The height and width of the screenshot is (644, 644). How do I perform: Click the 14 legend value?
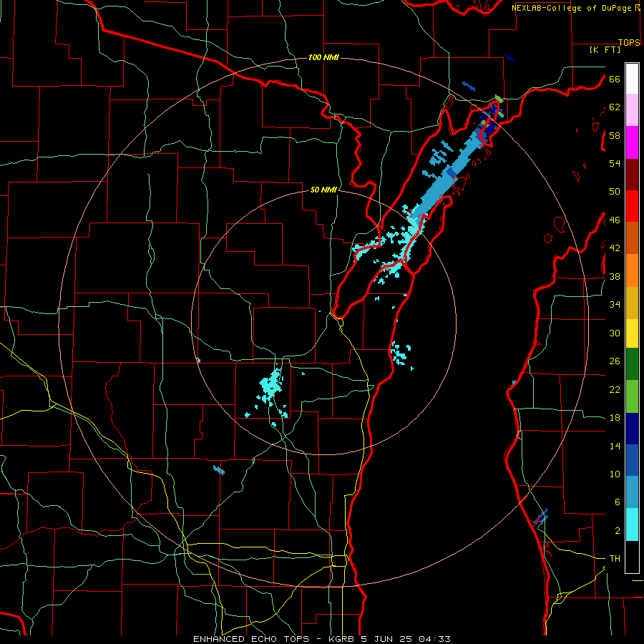pyautogui.click(x=615, y=446)
